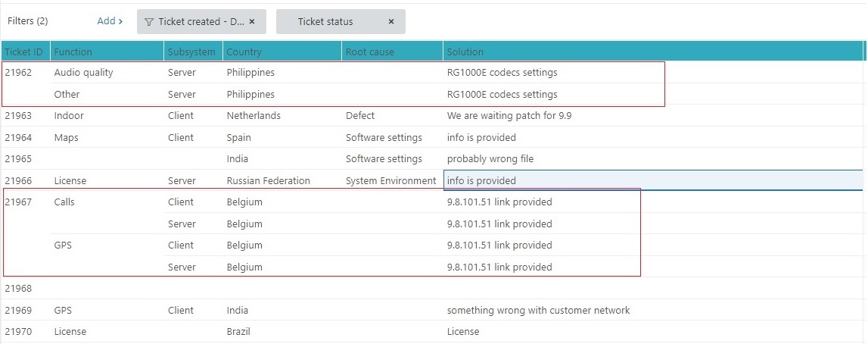
Task: Click Add to create a new filter
Action: pyautogui.click(x=110, y=21)
